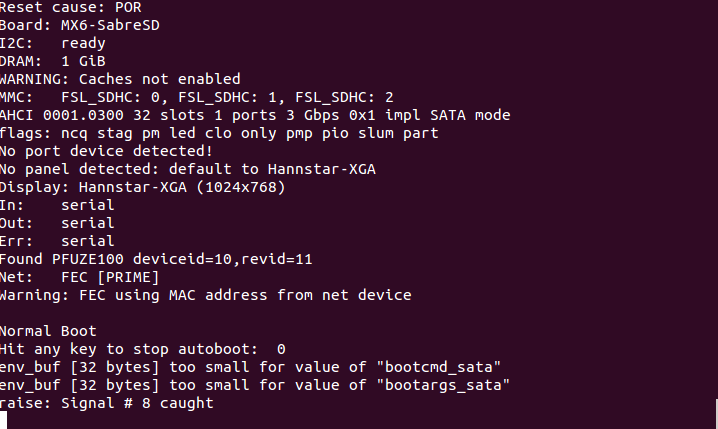
Task: Click the "Normal Boot" text
Action: (48, 331)
